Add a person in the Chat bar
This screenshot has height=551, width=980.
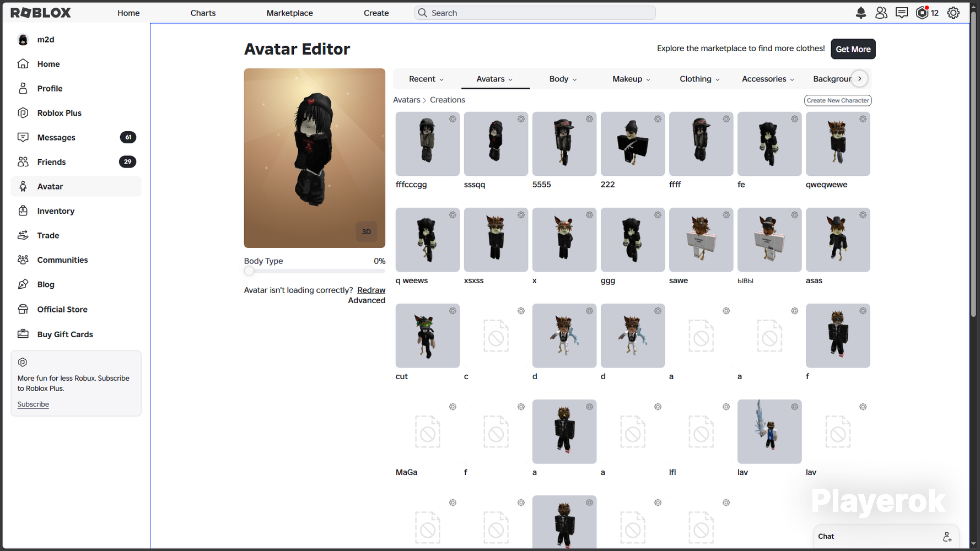(x=947, y=537)
